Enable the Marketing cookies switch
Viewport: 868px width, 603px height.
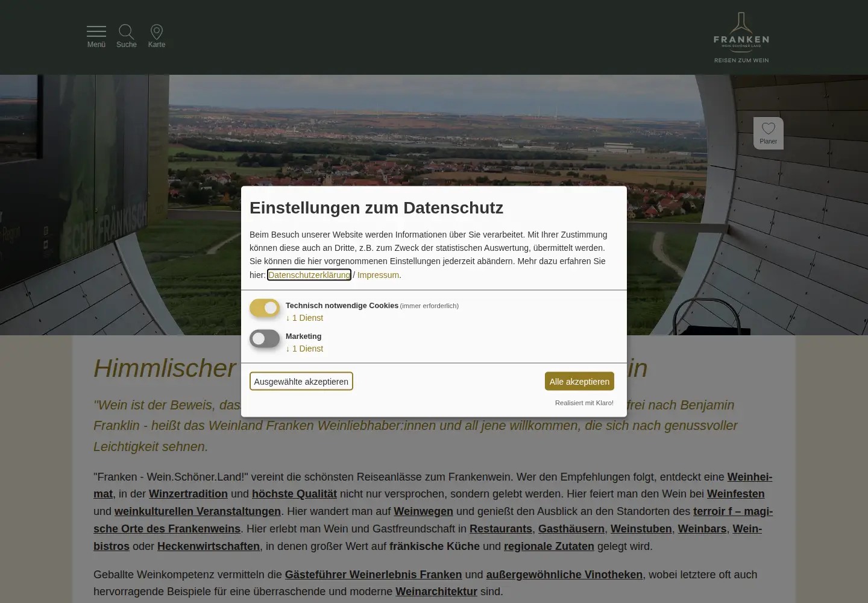point(265,339)
